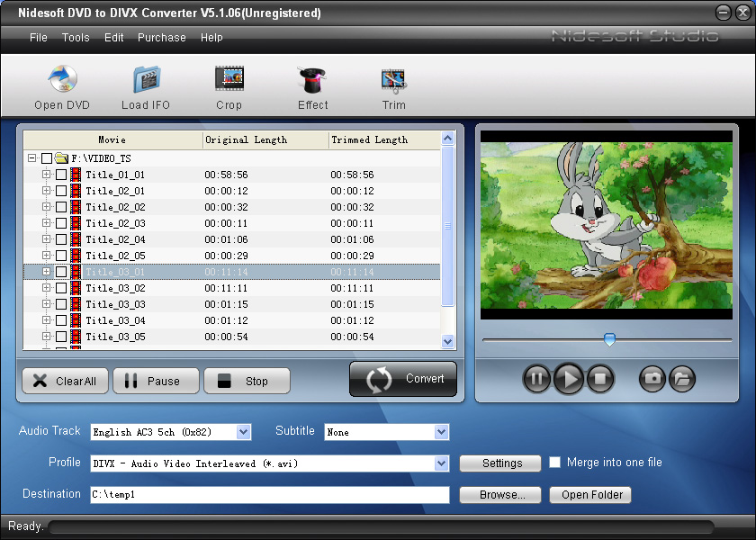
Task: Check the F:\VIDEO_TS root checkbox
Action: (47, 158)
